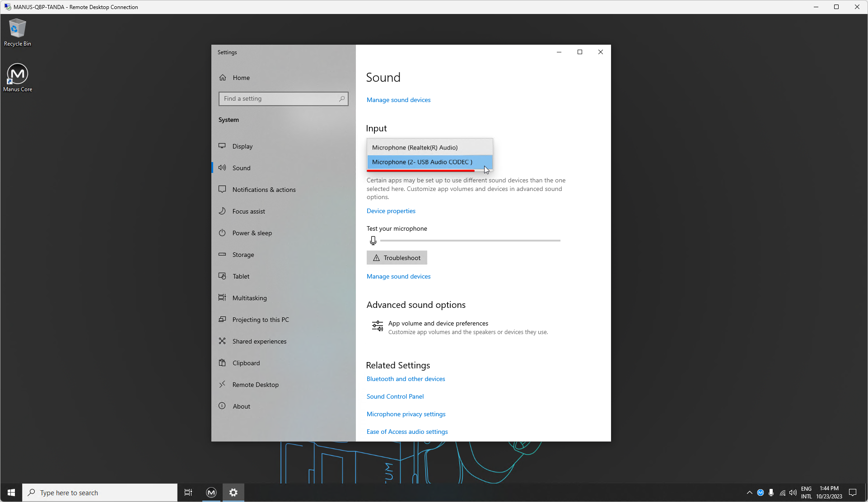
Task: Open App volume and device preferences
Action: (x=438, y=323)
